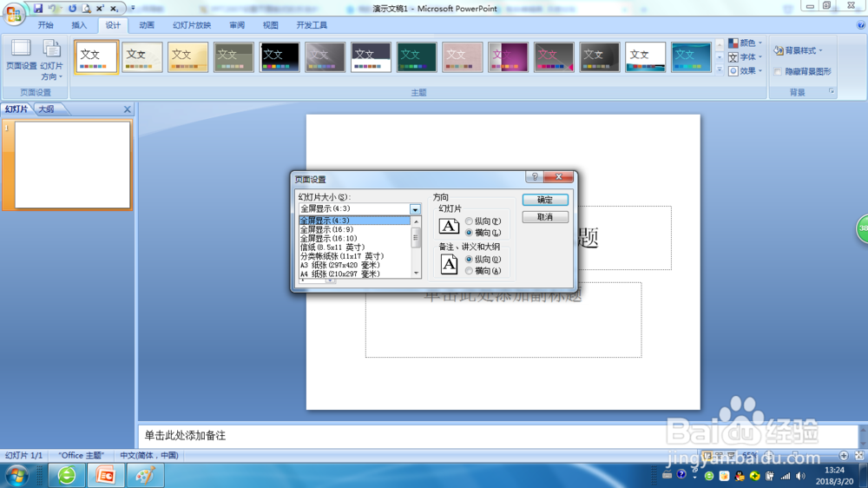
Task: Start Slide Show view icon in status bar
Action: pos(731,455)
